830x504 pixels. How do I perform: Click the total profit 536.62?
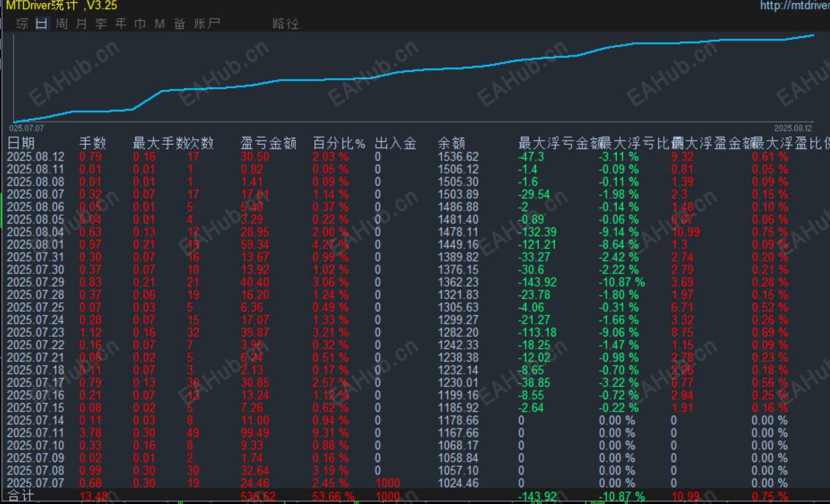pyautogui.click(x=258, y=496)
